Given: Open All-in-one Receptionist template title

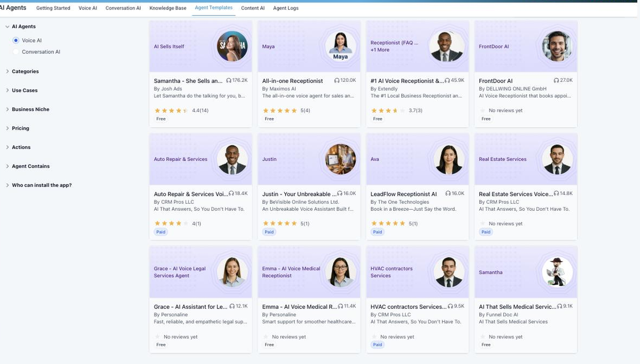Looking at the screenshot, I should (x=292, y=81).
